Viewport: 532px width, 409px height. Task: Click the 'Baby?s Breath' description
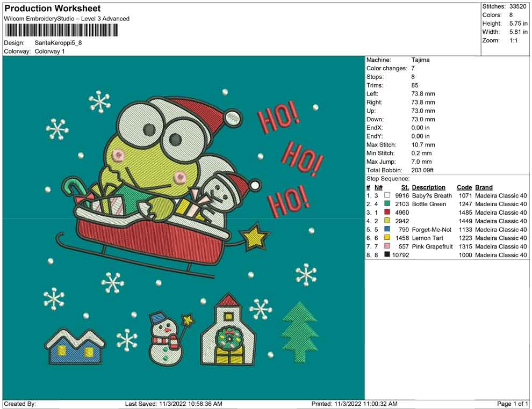[432, 195]
